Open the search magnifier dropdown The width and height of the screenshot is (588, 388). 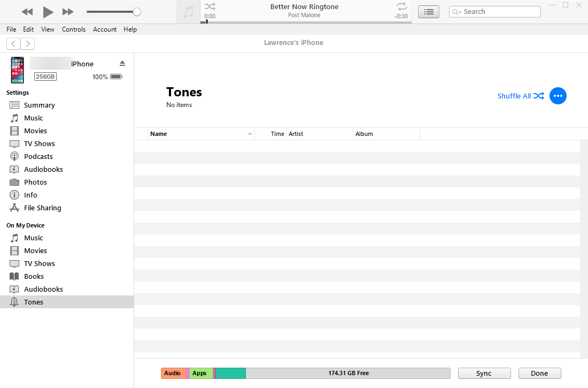[x=457, y=12]
